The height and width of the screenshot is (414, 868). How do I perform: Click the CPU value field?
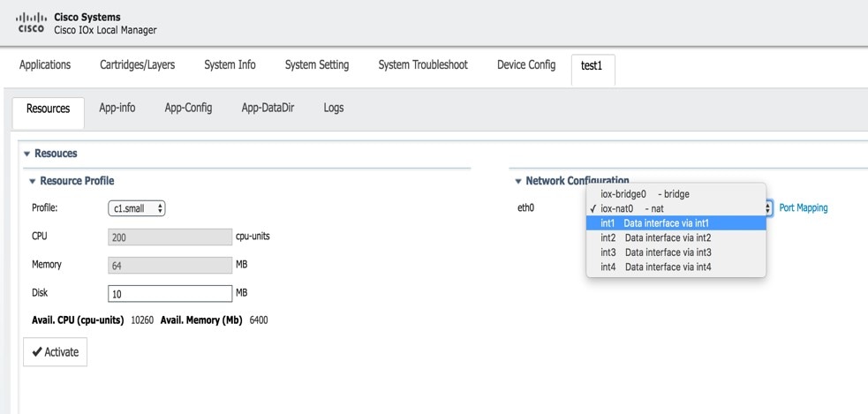click(170, 237)
